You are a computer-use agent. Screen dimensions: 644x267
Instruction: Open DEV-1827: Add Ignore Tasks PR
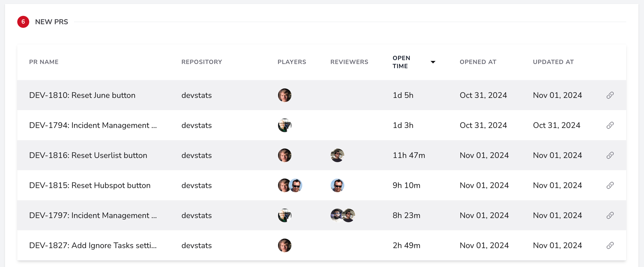(93, 245)
